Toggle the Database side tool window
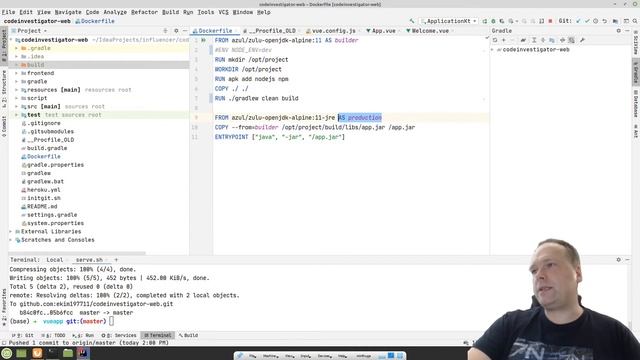 [636, 104]
